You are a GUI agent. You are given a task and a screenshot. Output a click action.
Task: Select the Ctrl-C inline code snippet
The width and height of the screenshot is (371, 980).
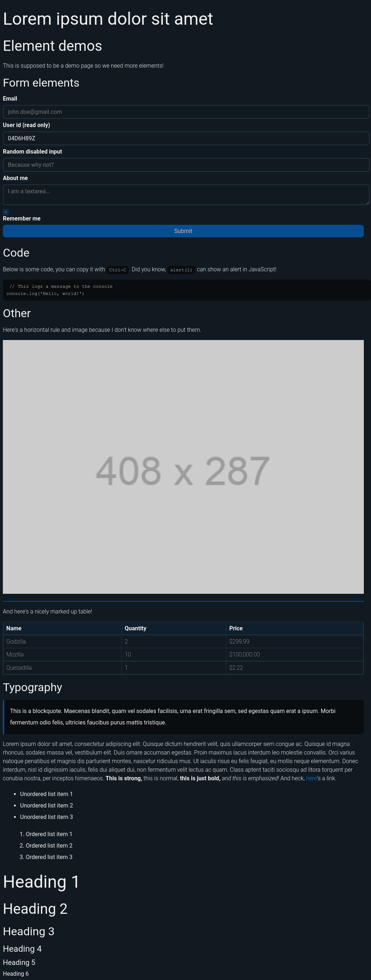pos(117,270)
